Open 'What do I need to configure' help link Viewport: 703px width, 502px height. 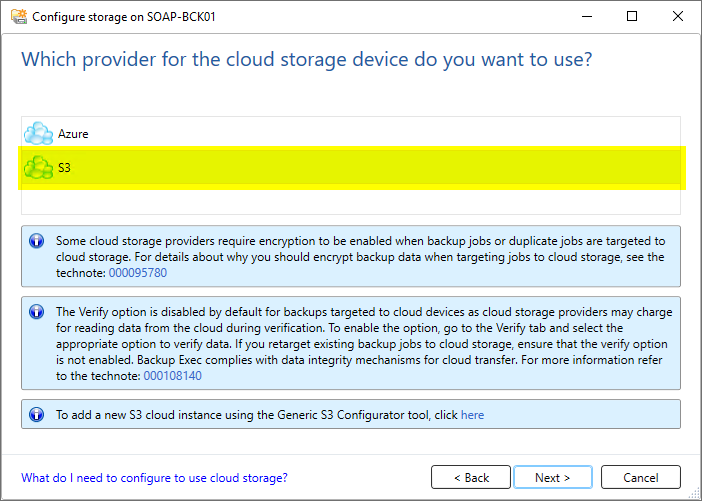click(154, 477)
